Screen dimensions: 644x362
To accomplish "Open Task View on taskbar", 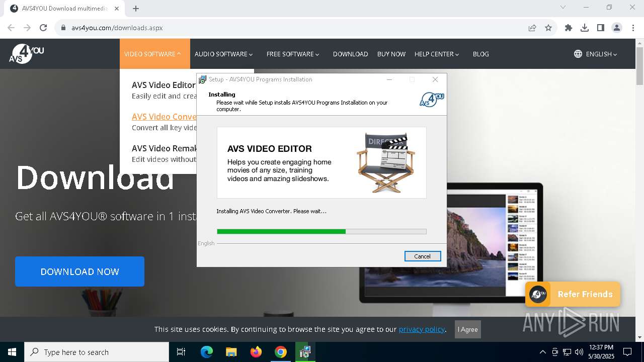I will [181, 352].
